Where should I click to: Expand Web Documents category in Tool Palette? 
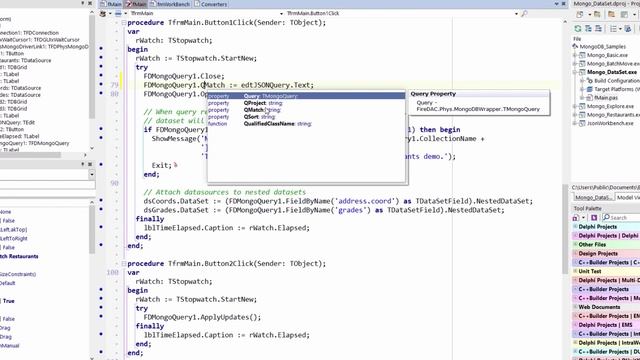point(576,307)
